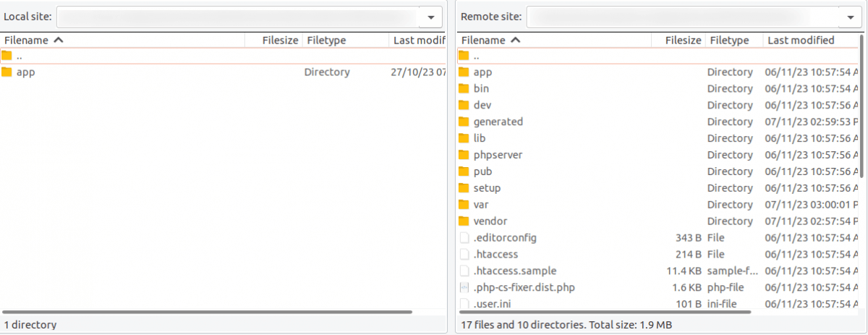Image resolution: width=868 pixels, height=335 pixels.
Task: Click the remote Filename column sort arrow
Action: [x=515, y=41]
